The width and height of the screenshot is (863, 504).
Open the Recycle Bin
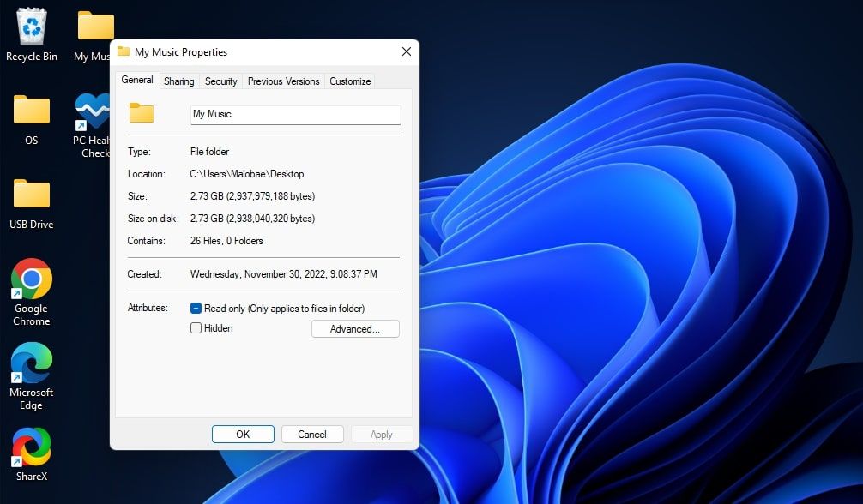(x=31, y=29)
